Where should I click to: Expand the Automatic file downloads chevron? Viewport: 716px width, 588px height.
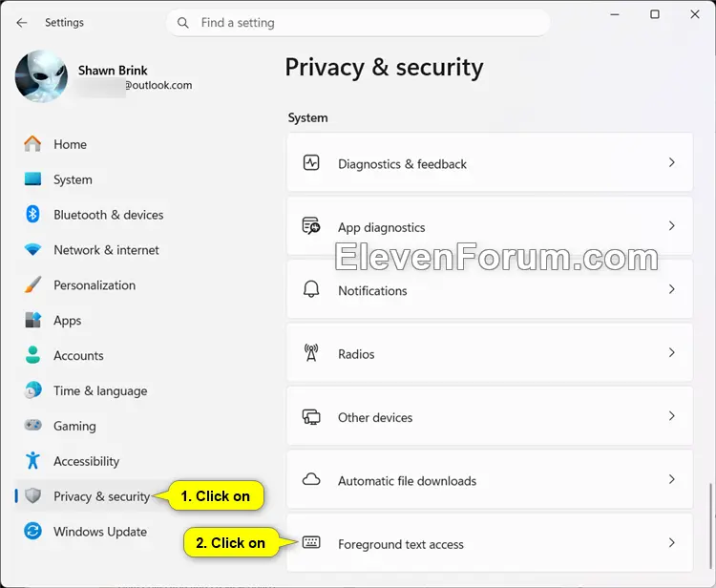(x=672, y=479)
